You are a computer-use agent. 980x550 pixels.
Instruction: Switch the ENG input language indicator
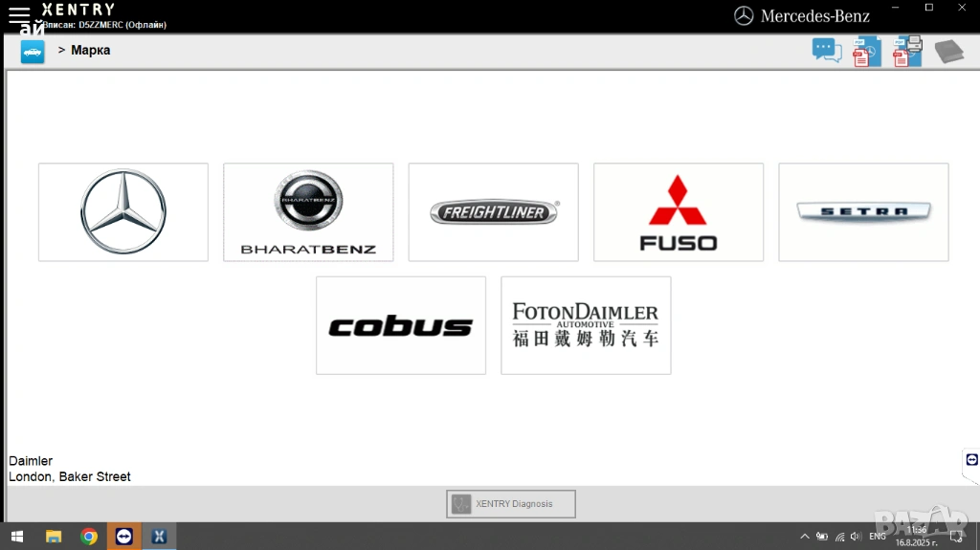[877, 537]
